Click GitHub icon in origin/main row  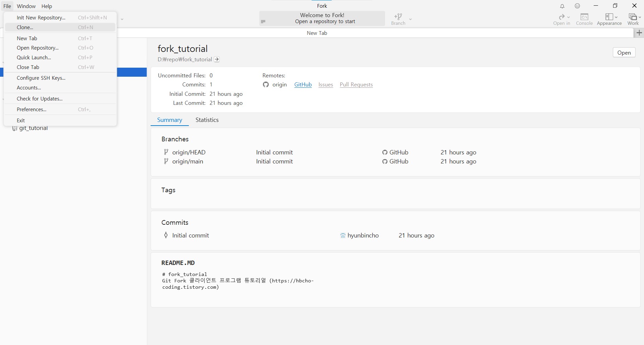tap(385, 161)
